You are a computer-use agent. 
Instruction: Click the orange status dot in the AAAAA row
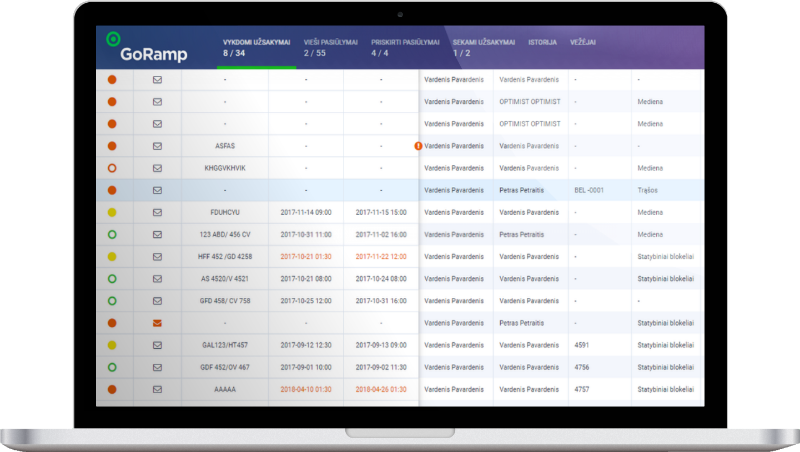pos(112,389)
